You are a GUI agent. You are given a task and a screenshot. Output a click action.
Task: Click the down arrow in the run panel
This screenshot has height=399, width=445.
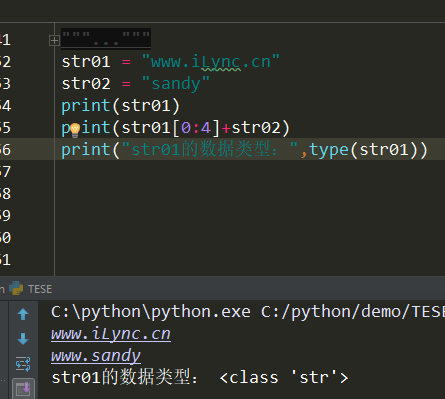pos(23,339)
